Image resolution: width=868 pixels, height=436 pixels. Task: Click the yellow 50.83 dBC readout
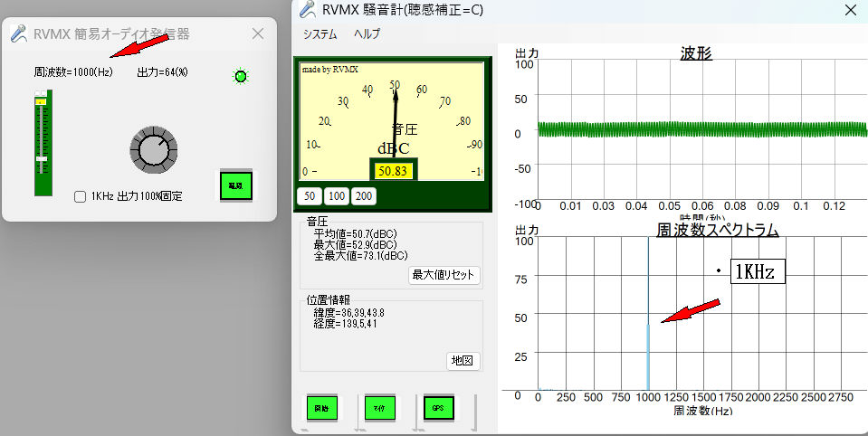tap(392, 171)
